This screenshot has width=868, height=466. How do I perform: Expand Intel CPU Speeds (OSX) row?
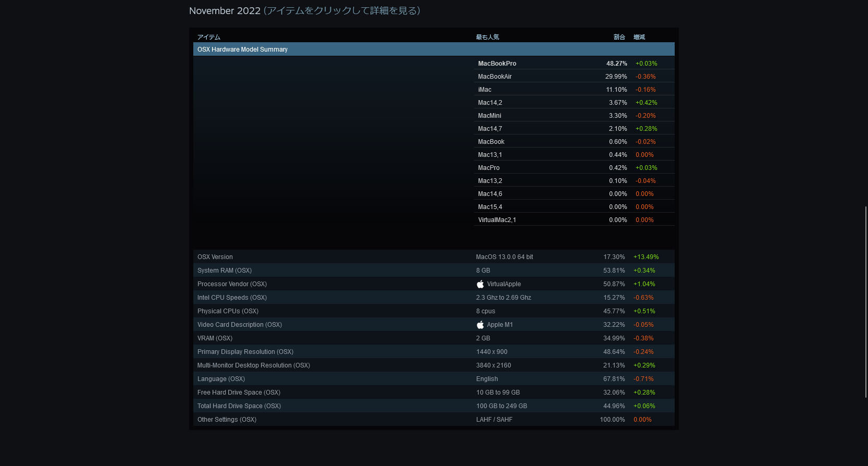coord(433,298)
